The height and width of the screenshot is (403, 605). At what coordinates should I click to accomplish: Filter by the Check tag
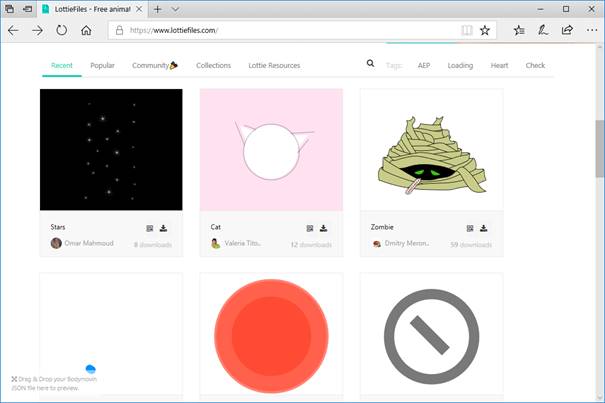(x=535, y=66)
